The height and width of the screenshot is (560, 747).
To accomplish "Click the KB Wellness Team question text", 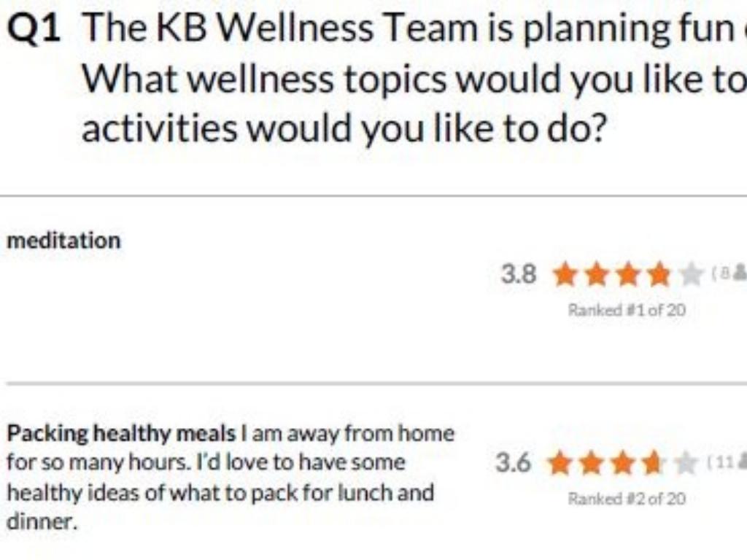I will click(414, 79).
